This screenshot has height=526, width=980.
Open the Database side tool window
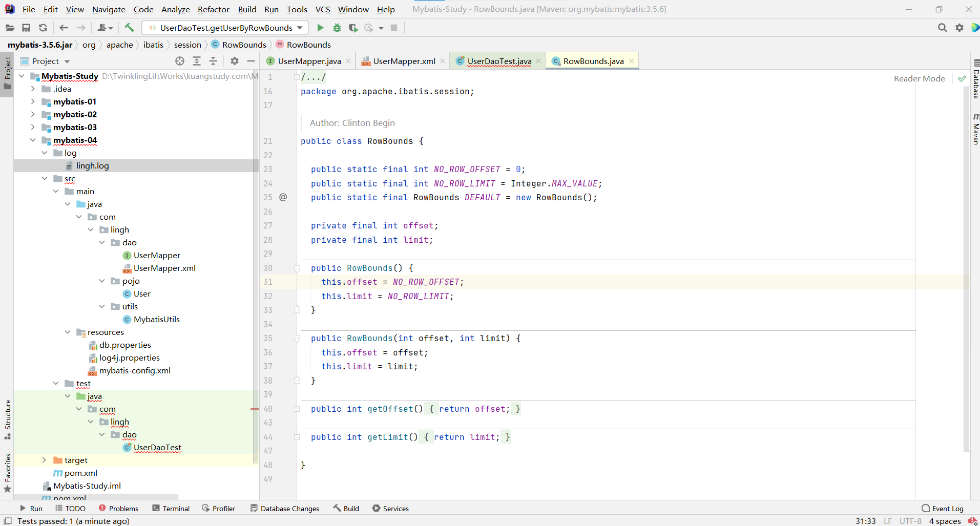[975, 79]
